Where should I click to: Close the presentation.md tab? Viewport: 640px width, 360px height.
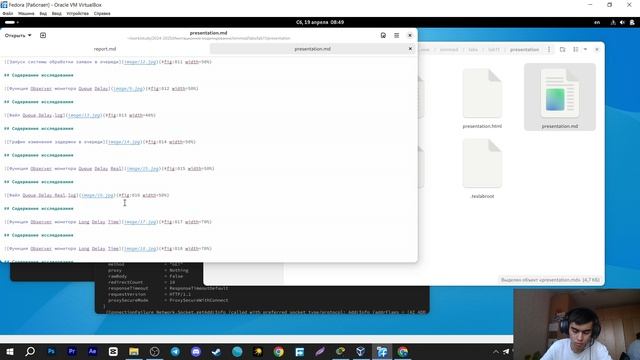pyautogui.click(x=410, y=49)
